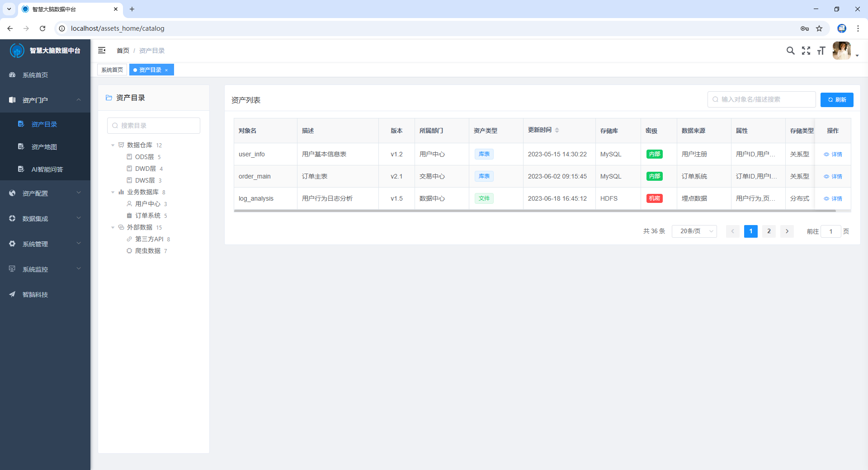Screen dimensions: 868x470
Task: Go to page 2 of results
Action: click(769, 231)
